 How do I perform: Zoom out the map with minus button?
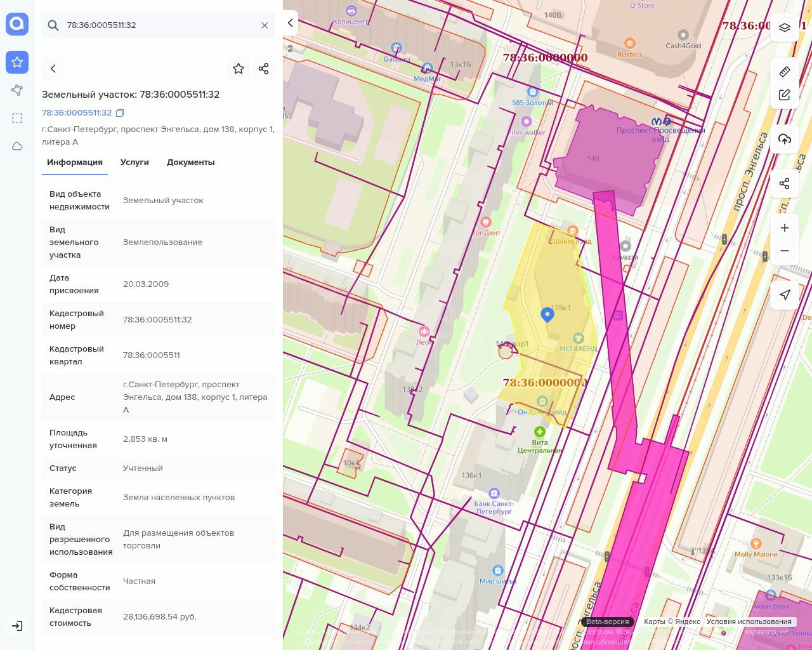click(785, 251)
